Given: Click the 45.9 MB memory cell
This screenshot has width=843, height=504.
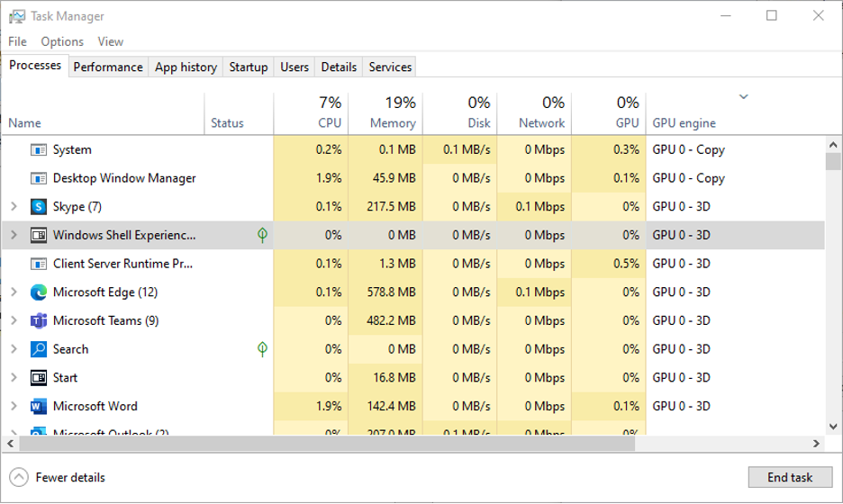Looking at the screenshot, I should (x=385, y=178).
